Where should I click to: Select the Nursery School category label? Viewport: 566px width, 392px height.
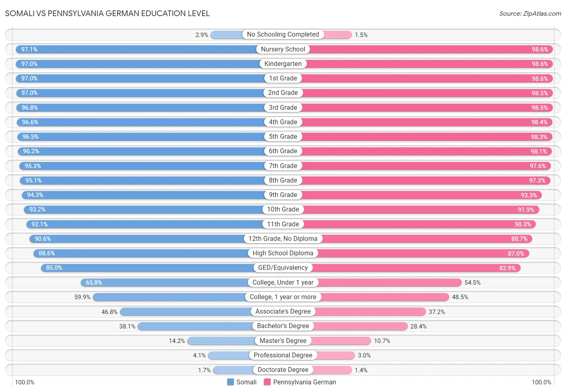283,49
